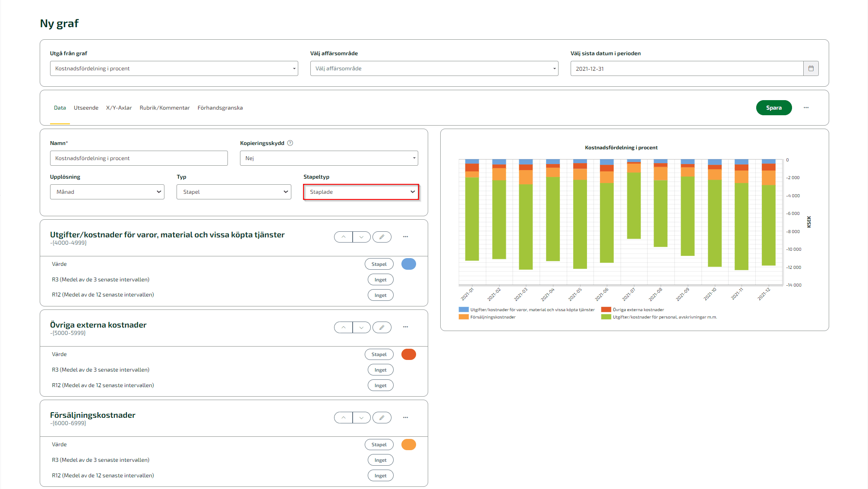Switch to the Förhandsgranska tab
The height and width of the screenshot is (489, 868).
[x=220, y=108]
